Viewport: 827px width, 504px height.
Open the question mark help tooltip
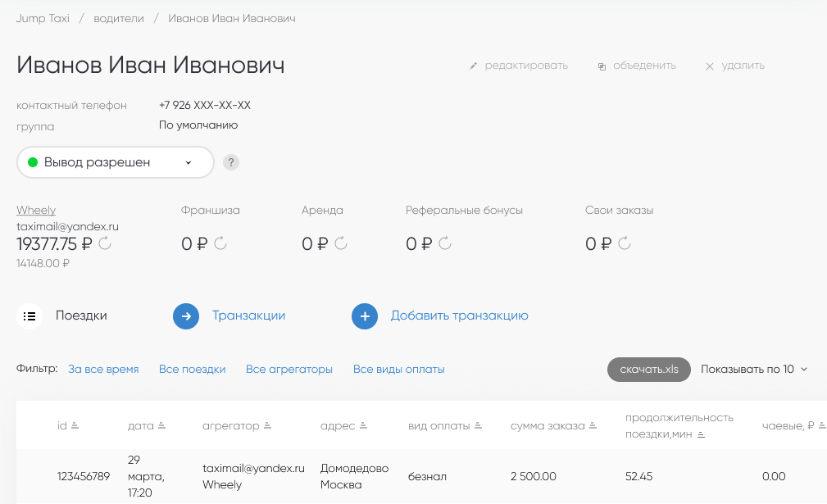pyautogui.click(x=231, y=162)
